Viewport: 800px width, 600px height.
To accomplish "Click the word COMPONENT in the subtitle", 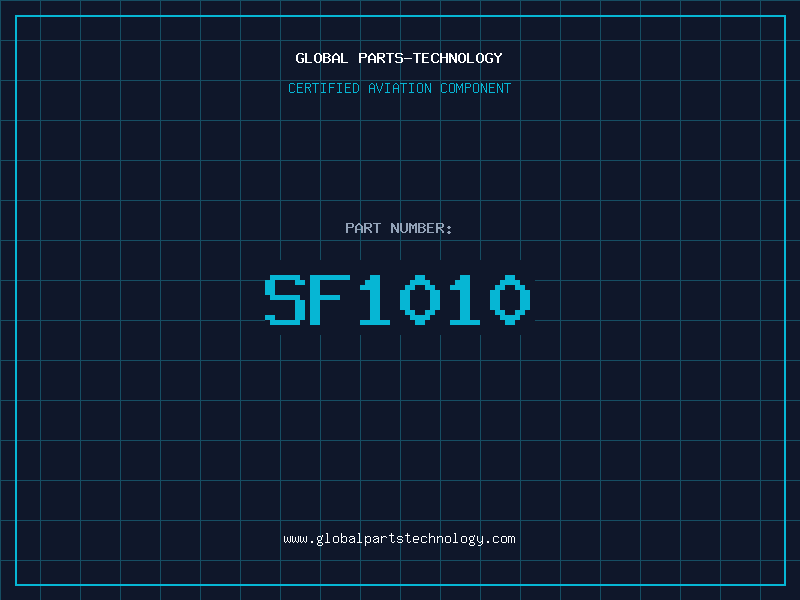I will click(476, 88).
